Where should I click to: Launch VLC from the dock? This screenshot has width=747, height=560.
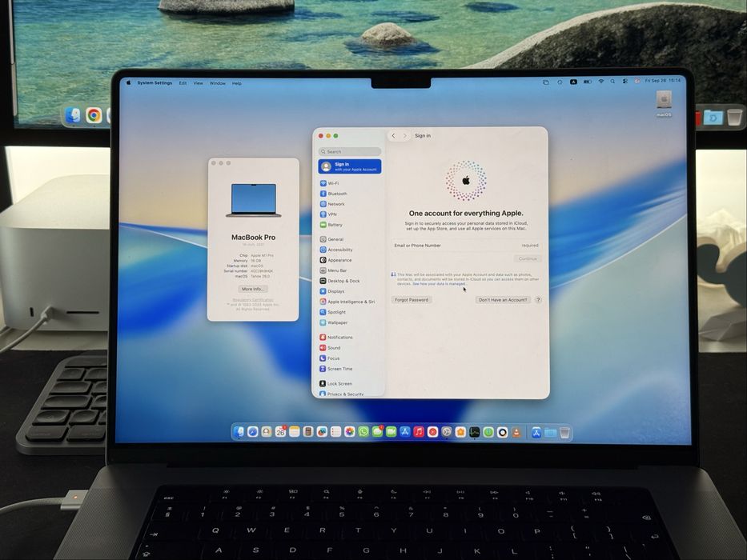516,432
